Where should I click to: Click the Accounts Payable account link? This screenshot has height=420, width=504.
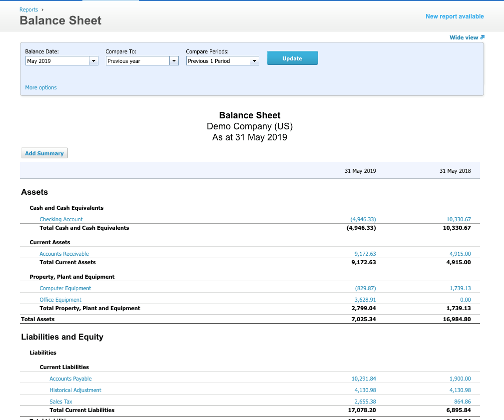[x=70, y=379]
